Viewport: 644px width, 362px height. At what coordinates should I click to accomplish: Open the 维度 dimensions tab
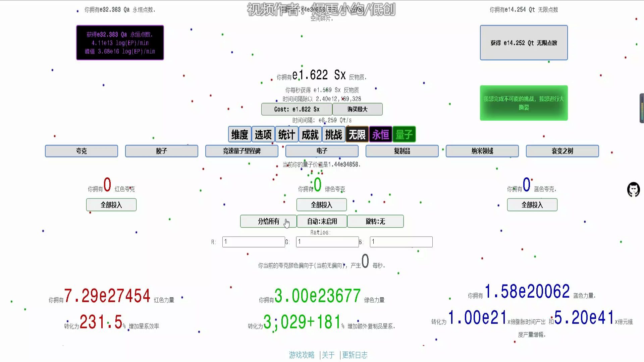click(x=239, y=134)
